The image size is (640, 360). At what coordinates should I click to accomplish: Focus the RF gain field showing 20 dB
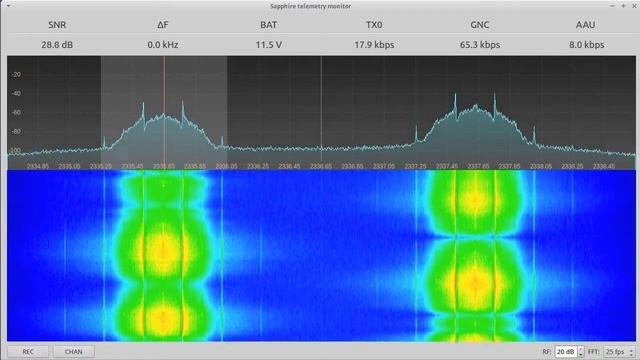point(566,351)
